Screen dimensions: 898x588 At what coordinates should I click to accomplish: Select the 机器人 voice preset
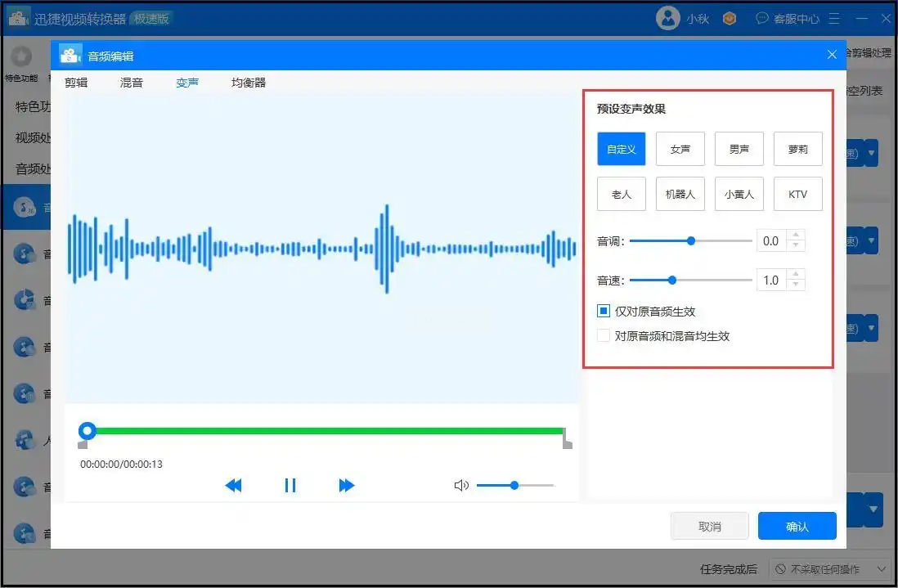click(680, 195)
